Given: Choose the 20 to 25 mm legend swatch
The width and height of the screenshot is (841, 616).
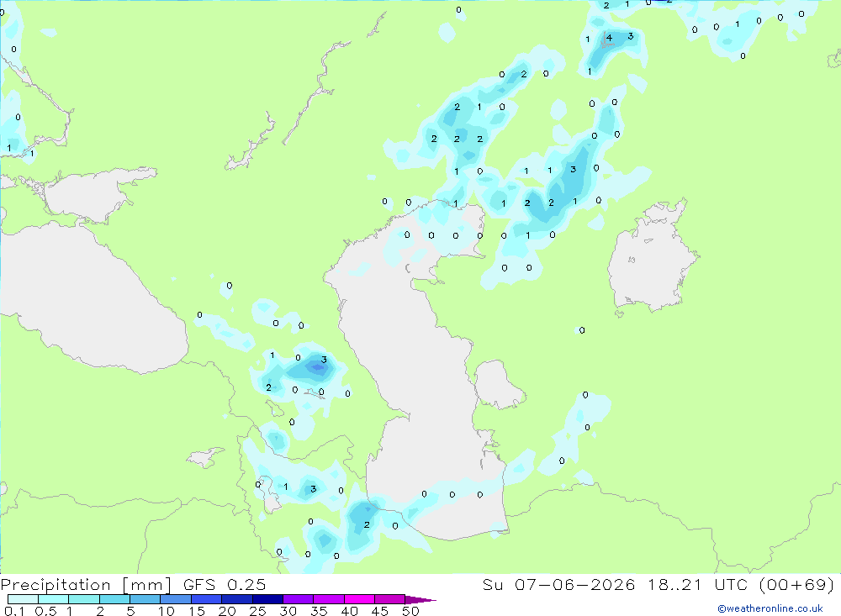Looking at the screenshot, I should point(236,599).
